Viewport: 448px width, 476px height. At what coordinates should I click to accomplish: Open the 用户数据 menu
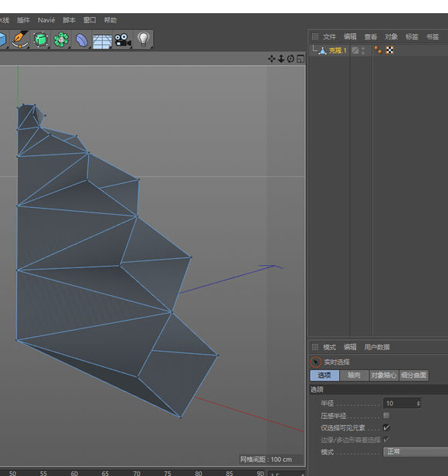click(377, 347)
